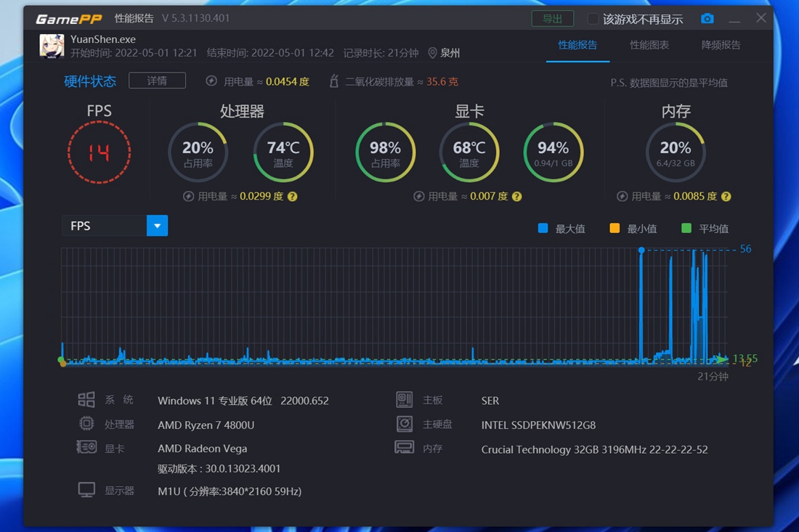Click the FPS dropdown text field
Screen dimensions: 799x532
click(x=104, y=226)
